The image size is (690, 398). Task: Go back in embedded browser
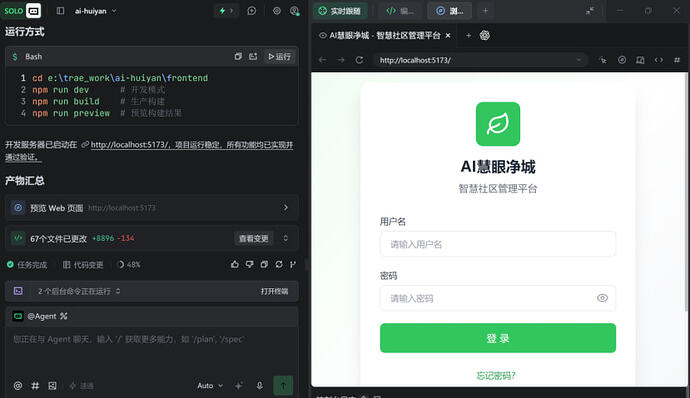click(x=323, y=60)
